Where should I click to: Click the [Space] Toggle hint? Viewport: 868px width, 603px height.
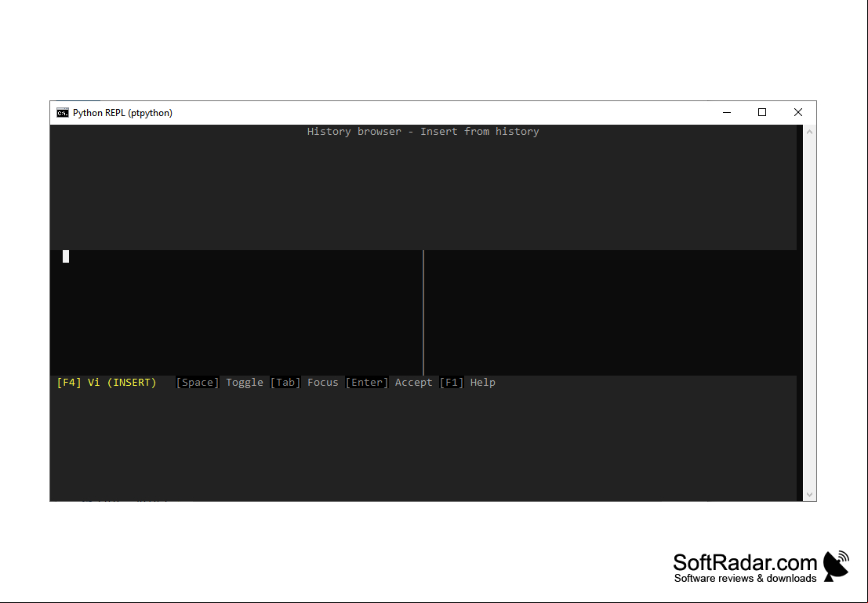(220, 383)
